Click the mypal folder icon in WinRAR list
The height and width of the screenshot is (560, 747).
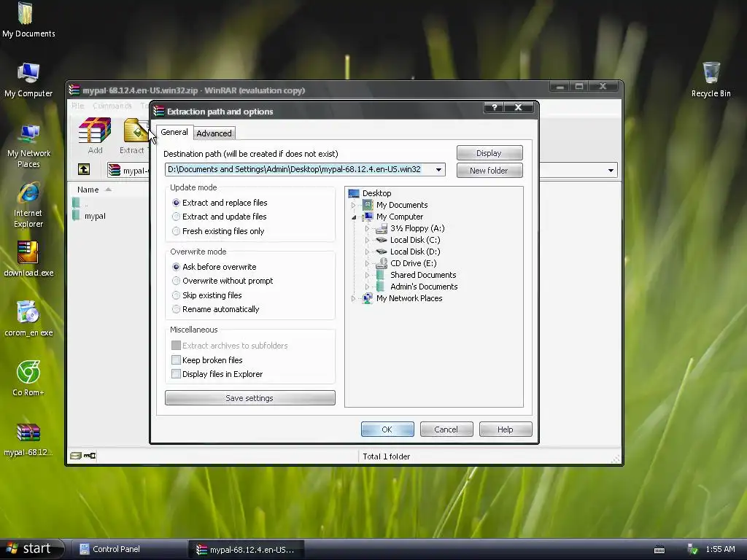click(x=76, y=216)
